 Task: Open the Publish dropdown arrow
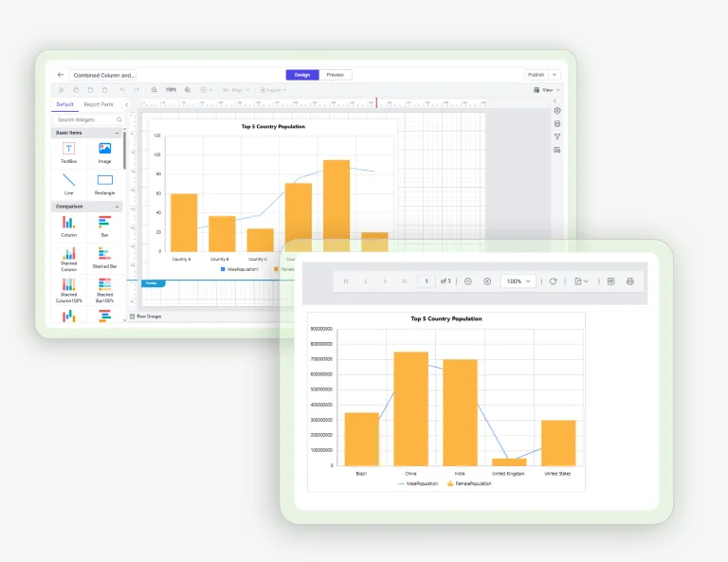click(555, 75)
